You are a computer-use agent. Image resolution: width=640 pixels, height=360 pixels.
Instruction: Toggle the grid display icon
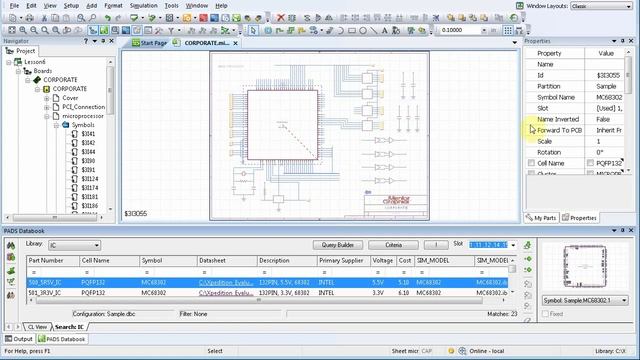(507, 30)
